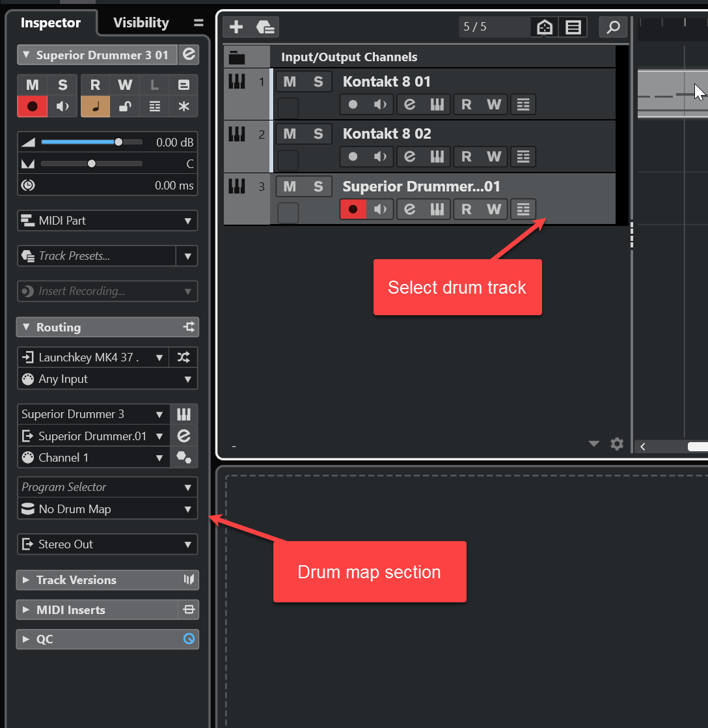Open the bank/patch icon beside Channel 1
This screenshot has width=708, height=728.
[184, 457]
